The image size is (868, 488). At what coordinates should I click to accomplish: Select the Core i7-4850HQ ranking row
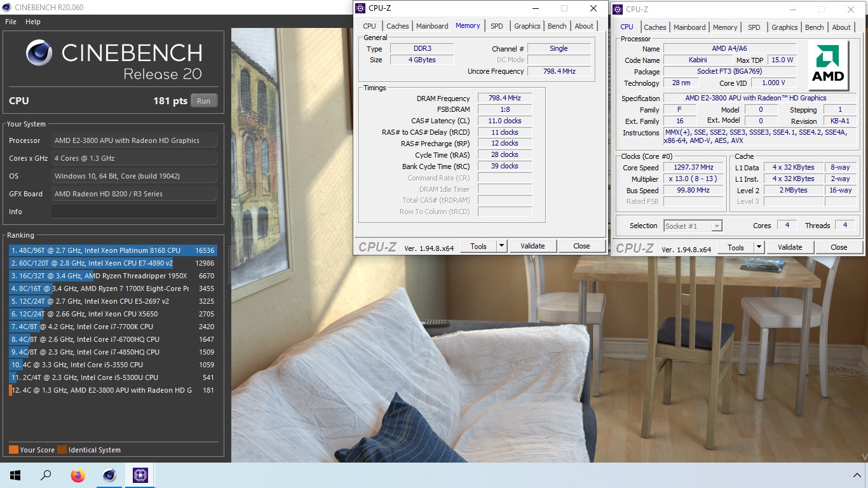112,352
